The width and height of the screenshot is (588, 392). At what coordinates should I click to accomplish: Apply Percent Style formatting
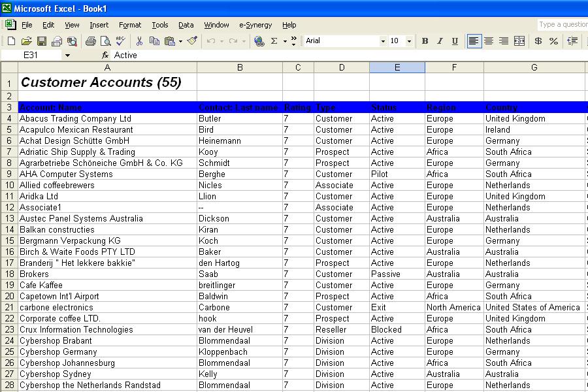pos(553,41)
